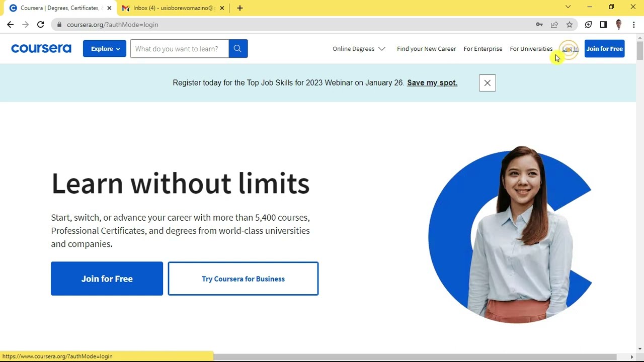
Task: Click the vertical scrollbar thumb
Action: point(640,51)
